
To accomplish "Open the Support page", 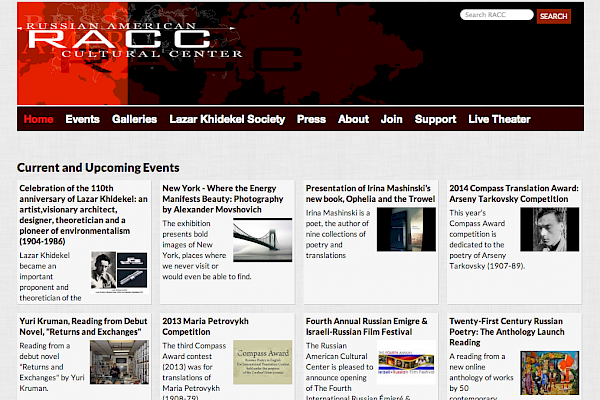I will 435,119.
